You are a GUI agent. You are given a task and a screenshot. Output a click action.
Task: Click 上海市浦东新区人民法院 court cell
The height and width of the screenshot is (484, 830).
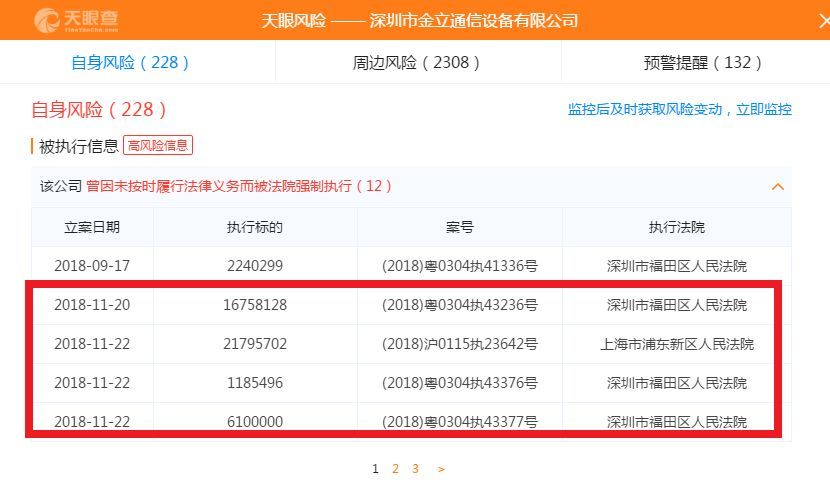tap(676, 344)
